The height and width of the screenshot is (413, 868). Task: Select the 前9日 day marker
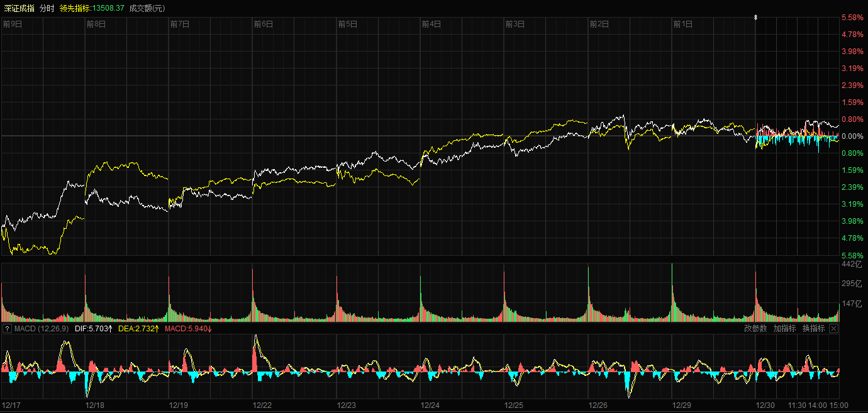point(13,25)
